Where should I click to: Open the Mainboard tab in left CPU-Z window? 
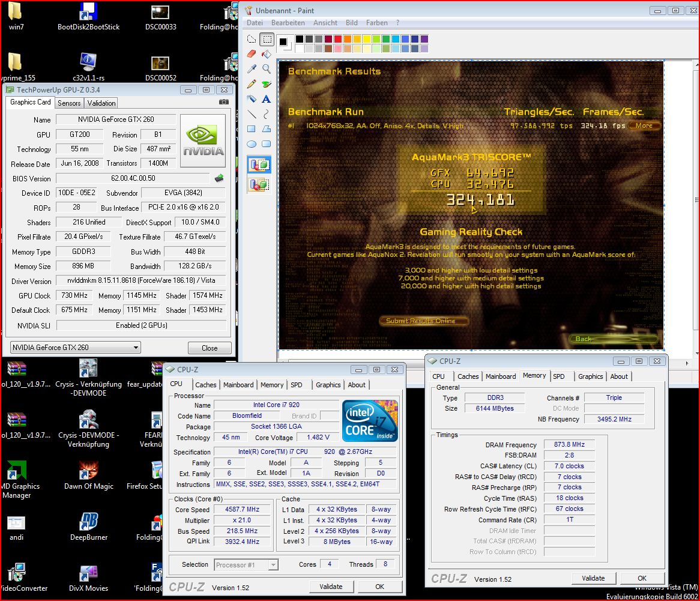pyautogui.click(x=238, y=385)
